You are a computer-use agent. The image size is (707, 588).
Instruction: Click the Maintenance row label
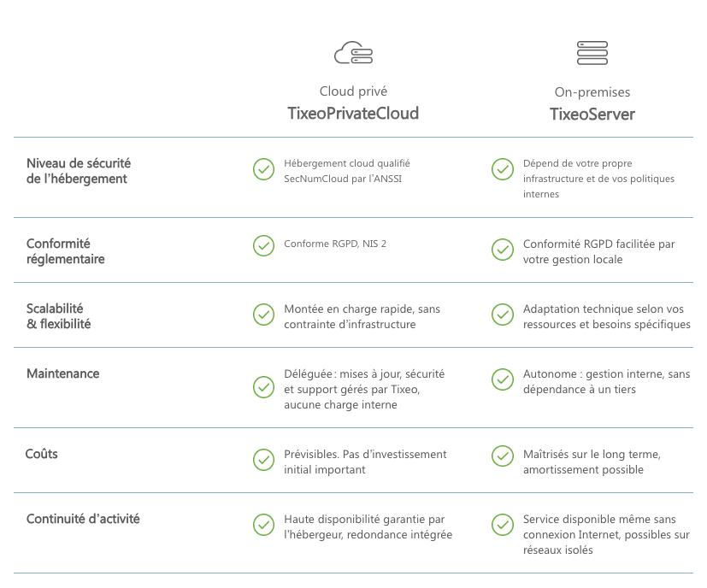[x=62, y=373]
